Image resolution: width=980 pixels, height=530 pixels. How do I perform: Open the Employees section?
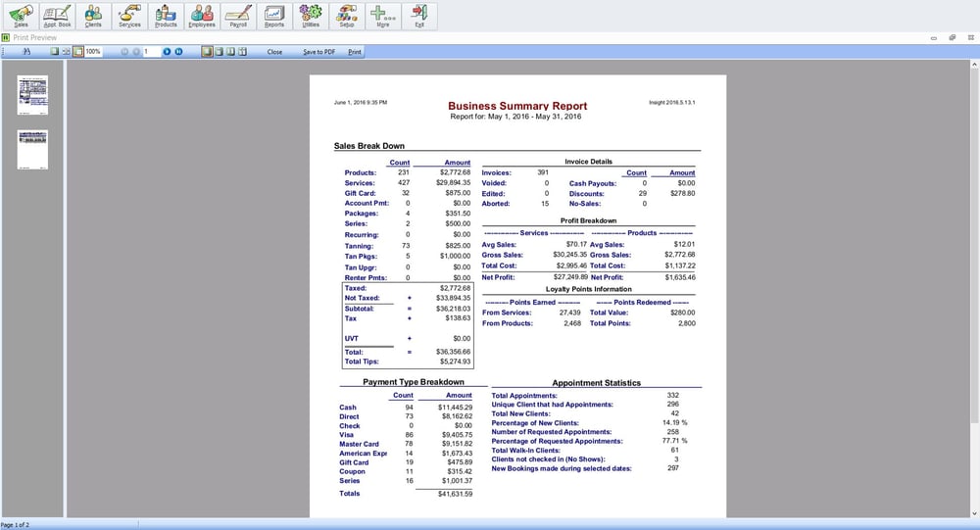point(202,16)
